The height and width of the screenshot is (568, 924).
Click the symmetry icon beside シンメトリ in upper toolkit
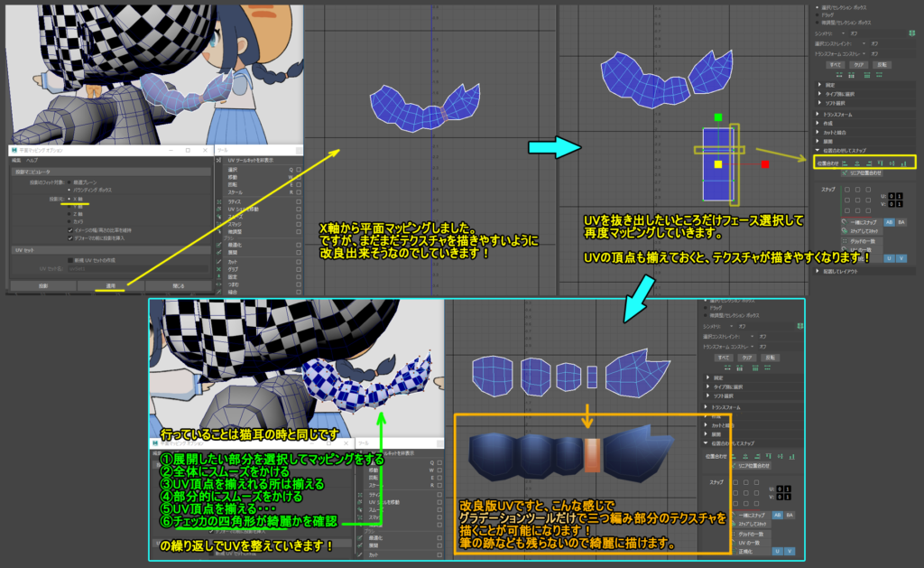[x=912, y=33]
